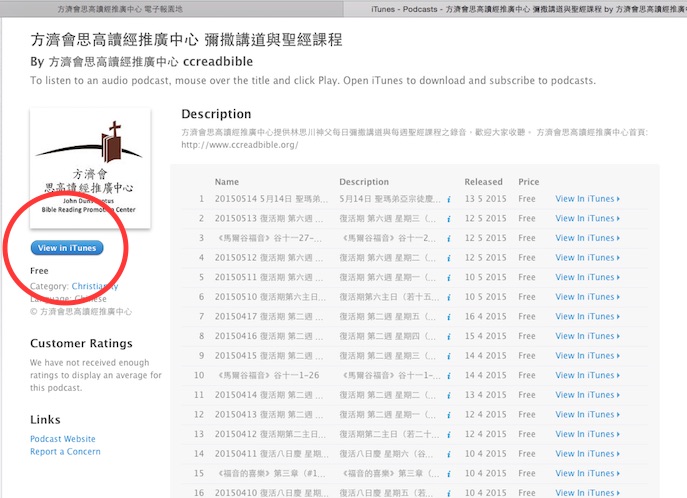Click the info icon in row 13

(x=449, y=435)
